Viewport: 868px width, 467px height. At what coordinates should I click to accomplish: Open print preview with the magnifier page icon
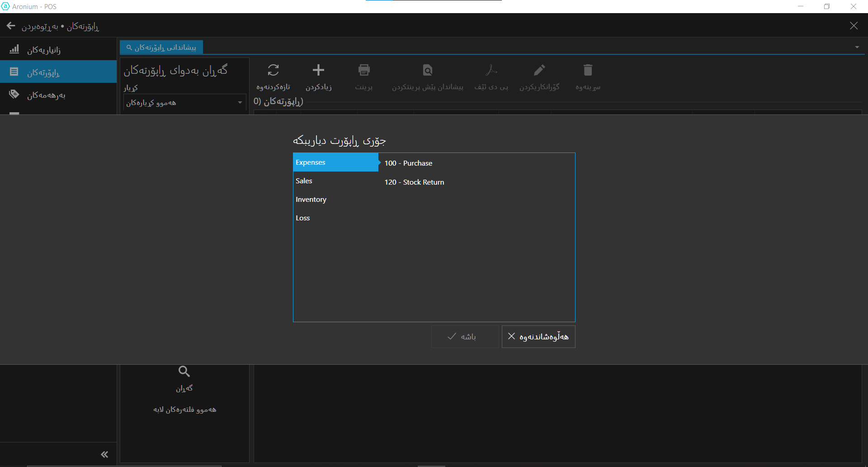click(x=427, y=71)
